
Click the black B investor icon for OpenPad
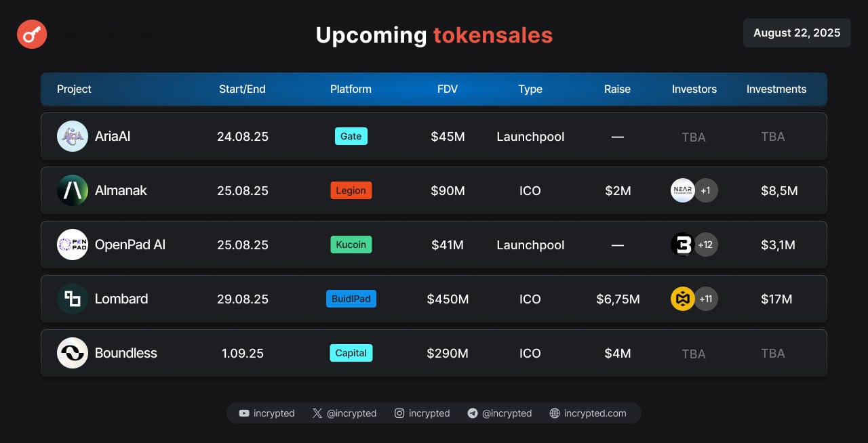pyautogui.click(x=683, y=245)
